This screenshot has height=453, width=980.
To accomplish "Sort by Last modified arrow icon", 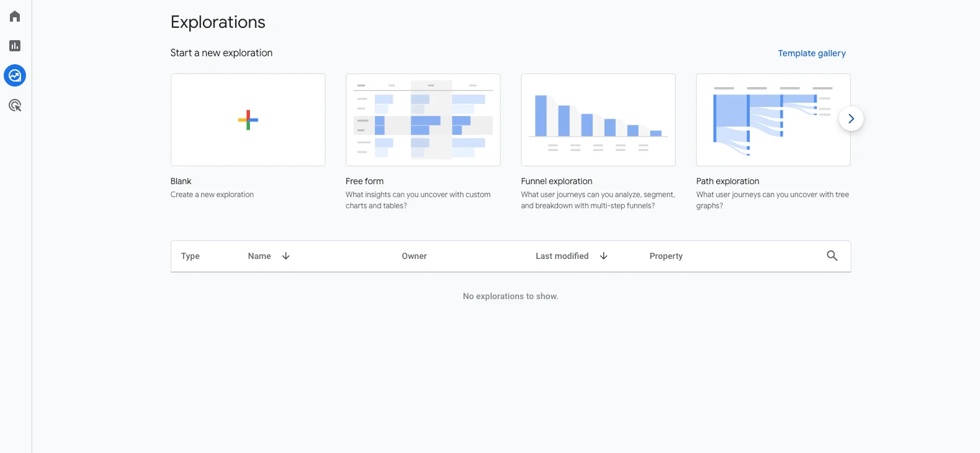I will click(604, 256).
